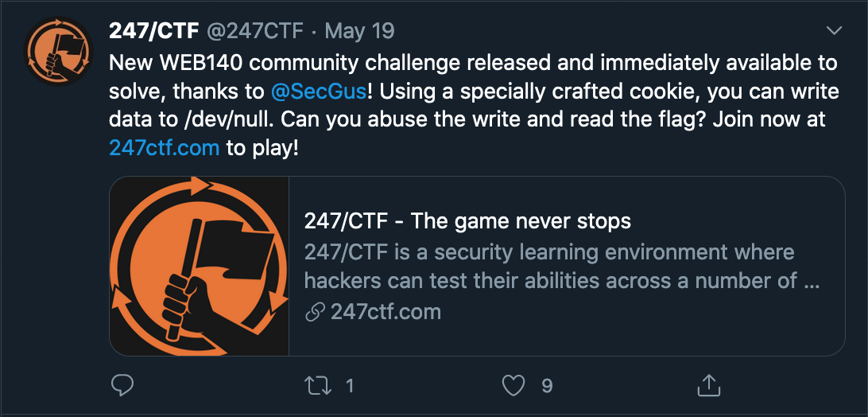Follow the 247ctf.com link in tweet text
868x417 pixels.
click(165, 148)
